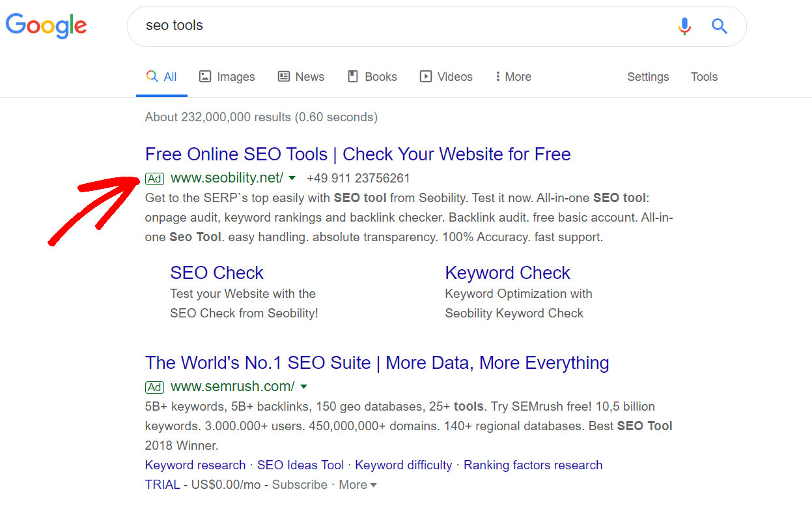Switch to the Videos tab
This screenshot has height=511, width=812.
point(446,76)
